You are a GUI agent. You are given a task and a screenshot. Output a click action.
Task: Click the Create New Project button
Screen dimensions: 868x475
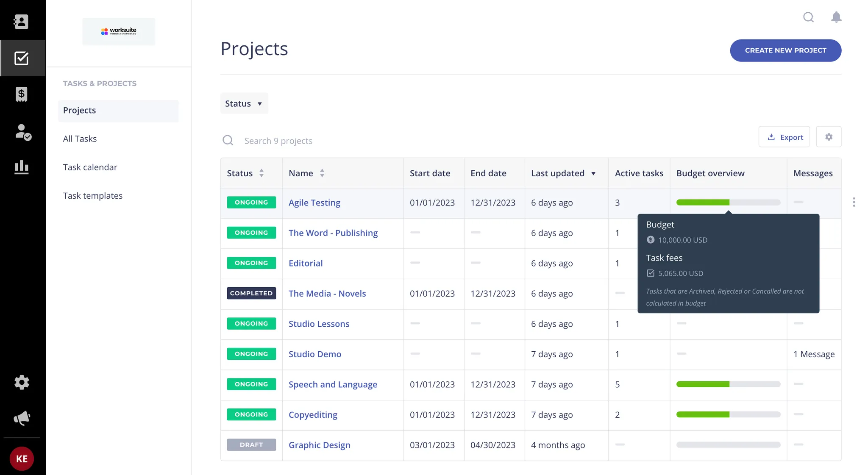click(785, 50)
